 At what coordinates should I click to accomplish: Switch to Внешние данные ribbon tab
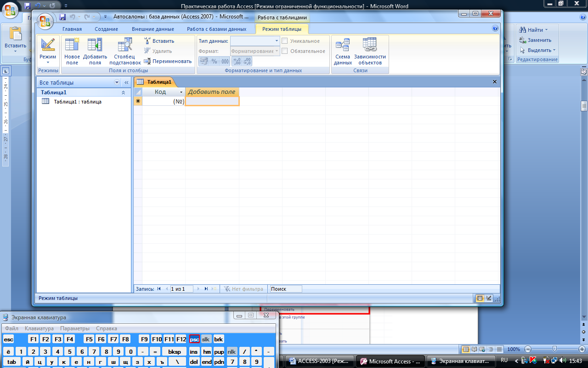(x=153, y=29)
